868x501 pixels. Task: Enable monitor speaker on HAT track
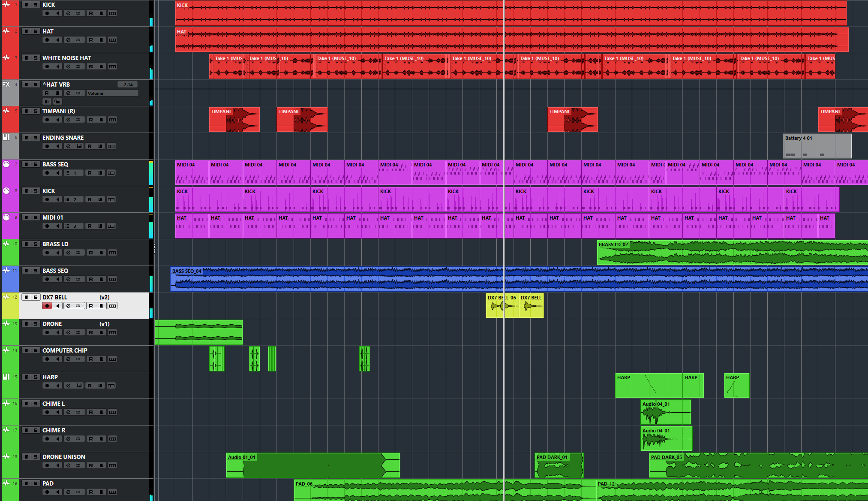pyautogui.click(x=57, y=40)
